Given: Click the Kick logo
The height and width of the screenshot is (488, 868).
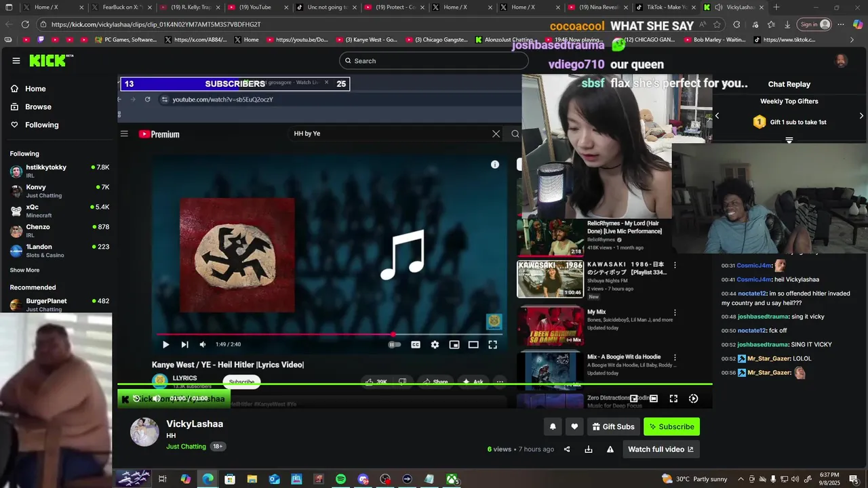Looking at the screenshot, I should 51,60.
